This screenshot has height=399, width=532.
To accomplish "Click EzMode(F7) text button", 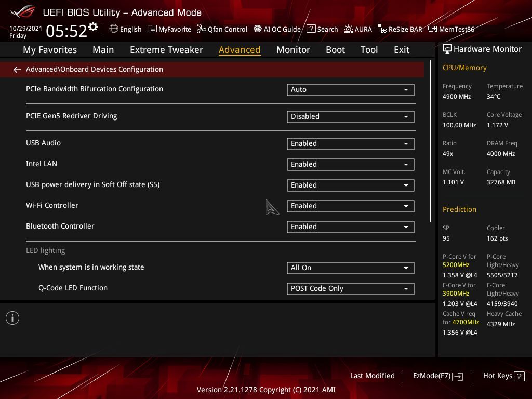I will (432, 376).
